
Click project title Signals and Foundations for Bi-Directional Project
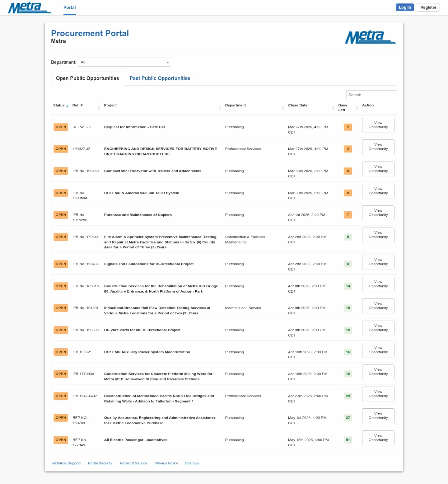tap(149, 264)
